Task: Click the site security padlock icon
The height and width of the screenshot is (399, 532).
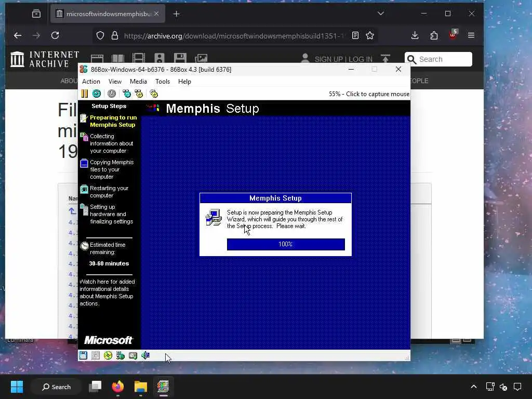Action: (x=115, y=36)
